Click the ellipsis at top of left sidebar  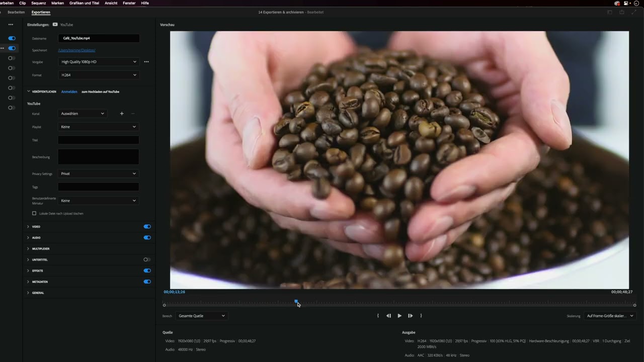click(10, 24)
